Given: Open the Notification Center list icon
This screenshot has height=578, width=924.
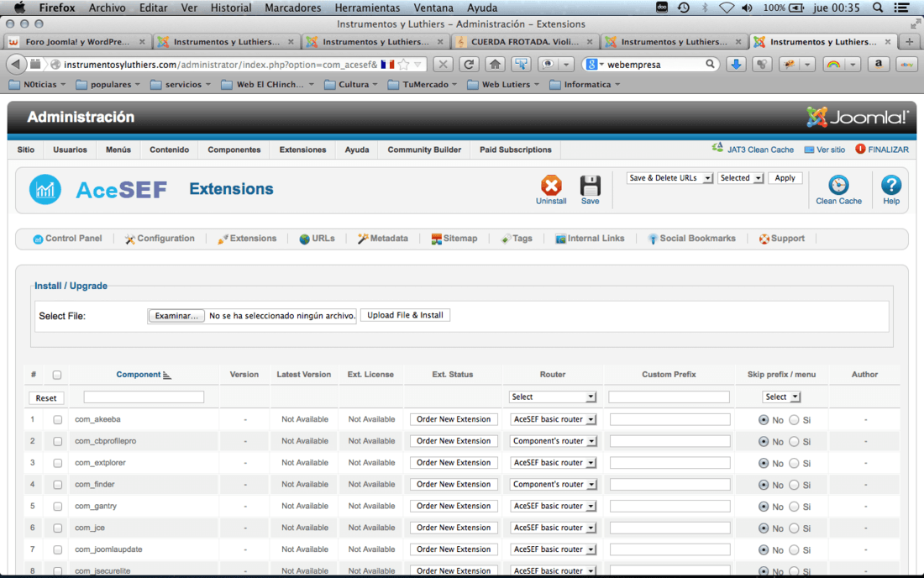Looking at the screenshot, I should point(901,8).
